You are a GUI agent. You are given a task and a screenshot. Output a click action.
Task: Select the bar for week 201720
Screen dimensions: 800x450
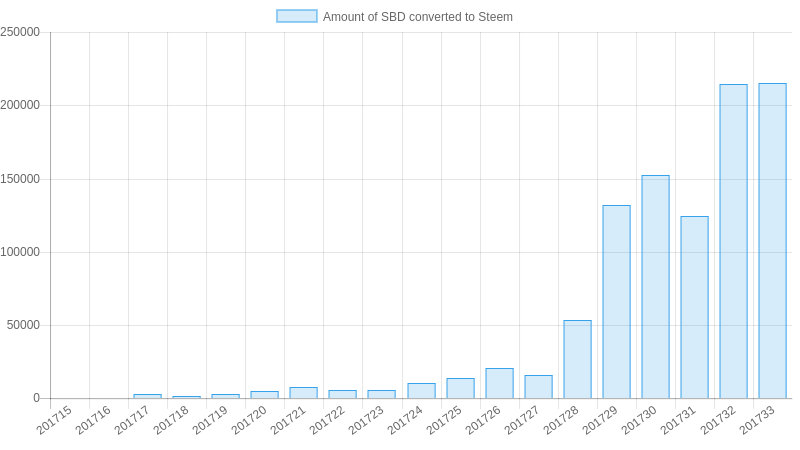(264, 395)
